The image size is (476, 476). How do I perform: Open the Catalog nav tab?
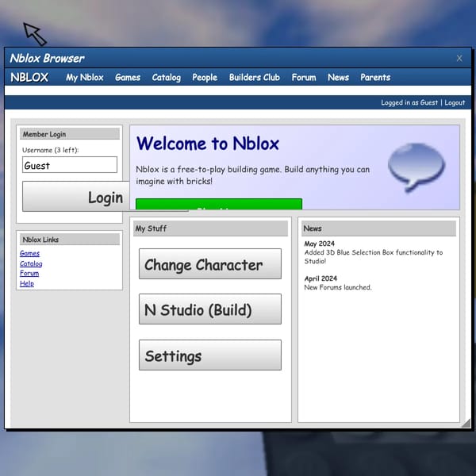point(167,78)
